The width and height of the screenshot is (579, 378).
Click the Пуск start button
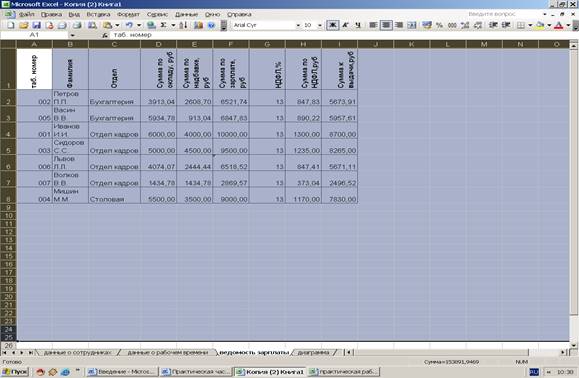[x=15, y=372]
